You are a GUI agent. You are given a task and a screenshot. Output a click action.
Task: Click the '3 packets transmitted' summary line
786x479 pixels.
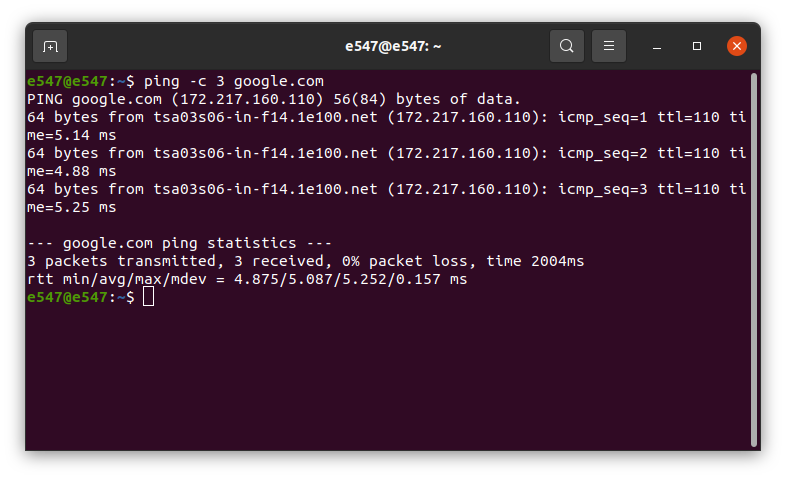pos(305,262)
